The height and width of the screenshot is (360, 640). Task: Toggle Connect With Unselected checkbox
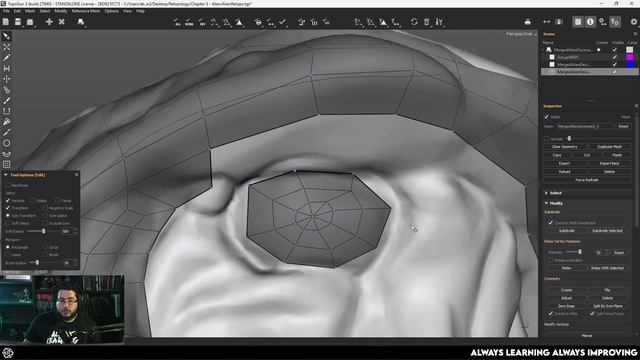pyautogui.click(x=551, y=223)
